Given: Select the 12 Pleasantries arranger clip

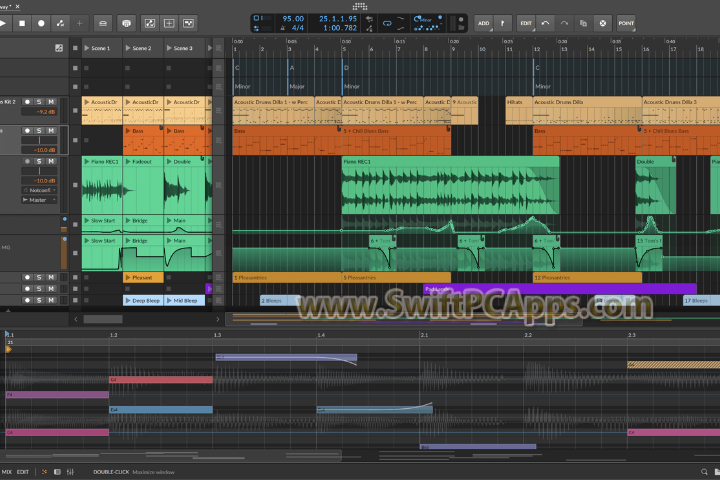Looking at the screenshot, I should [x=587, y=277].
